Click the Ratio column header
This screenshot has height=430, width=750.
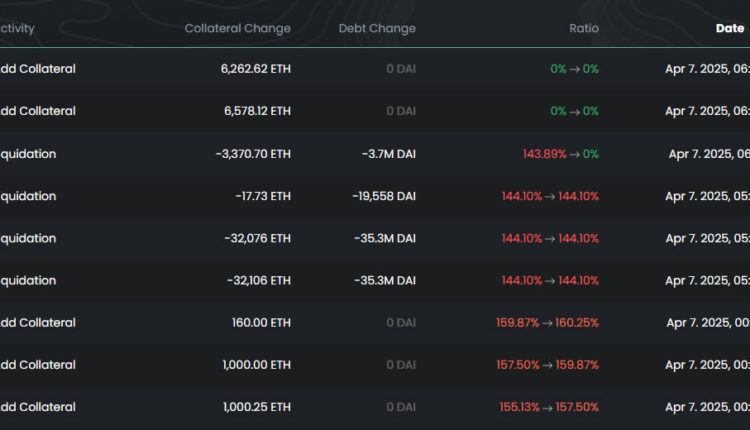[x=583, y=28]
